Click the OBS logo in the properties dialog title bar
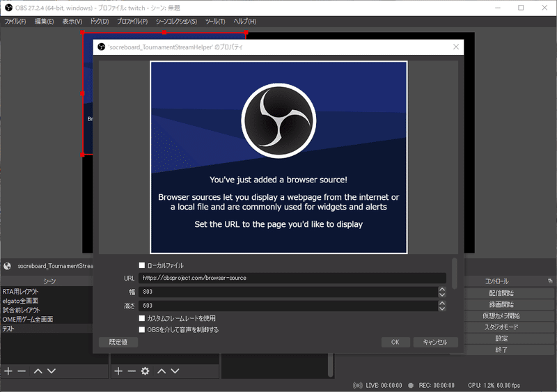The width and height of the screenshot is (557, 392). (101, 47)
